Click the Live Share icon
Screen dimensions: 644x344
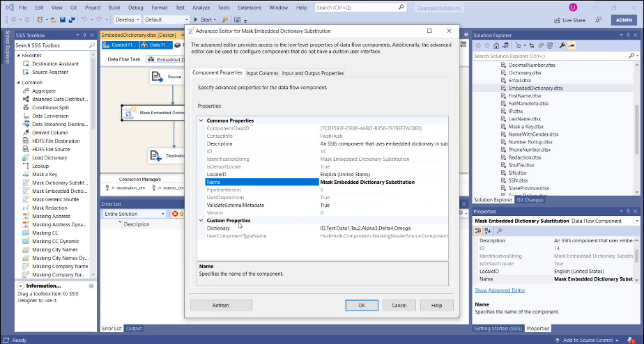pos(558,20)
